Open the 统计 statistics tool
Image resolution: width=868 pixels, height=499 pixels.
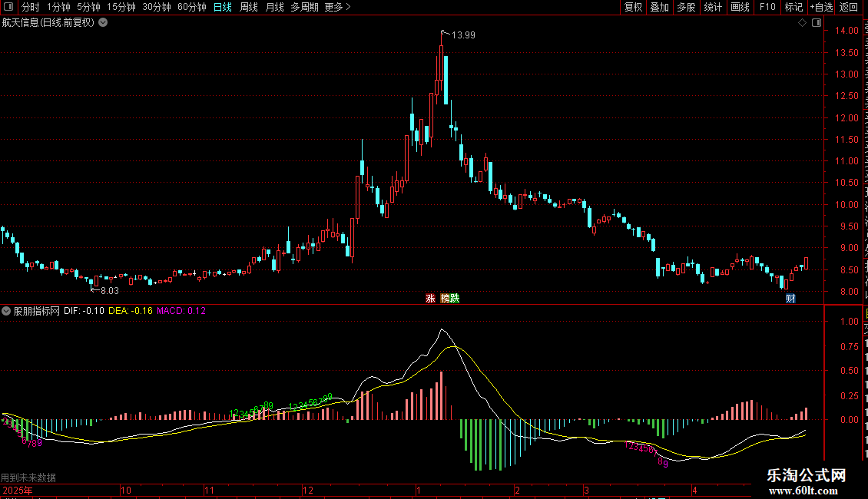[x=712, y=7]
